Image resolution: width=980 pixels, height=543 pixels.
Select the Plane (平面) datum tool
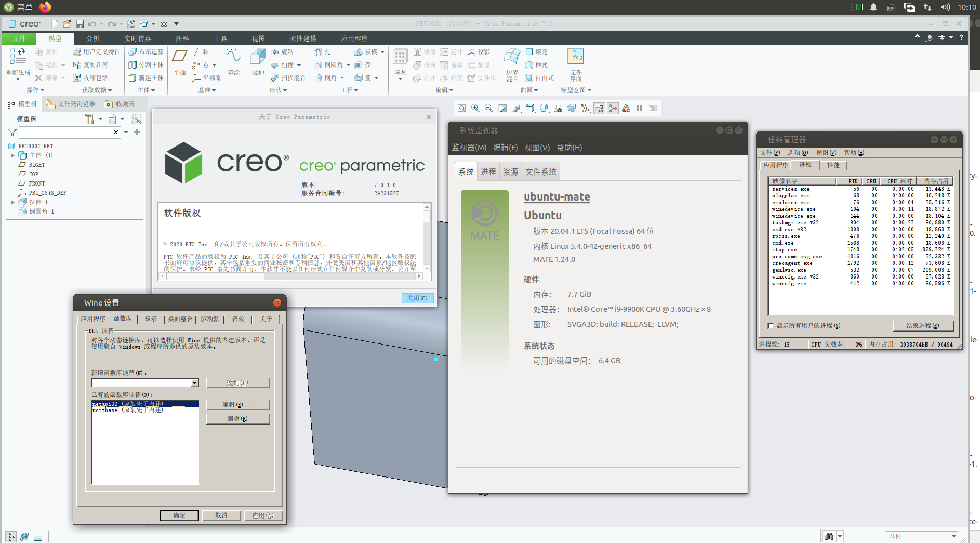180,62
